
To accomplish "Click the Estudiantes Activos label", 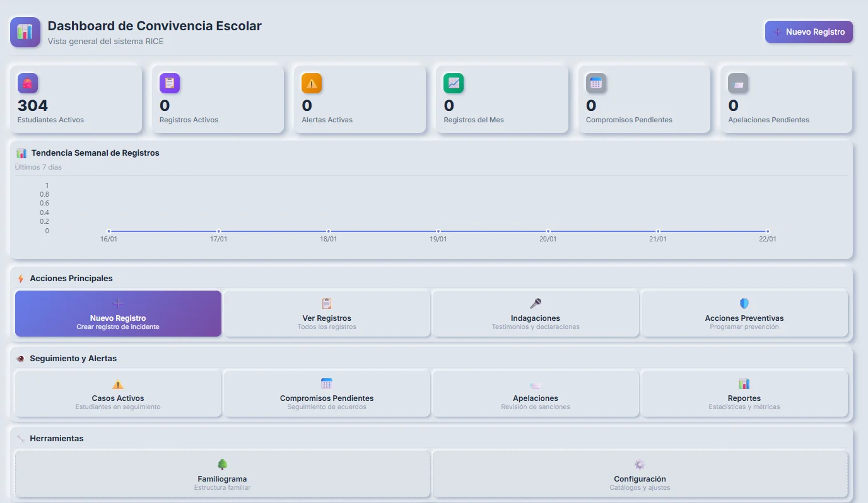I will tap(50, 120).
